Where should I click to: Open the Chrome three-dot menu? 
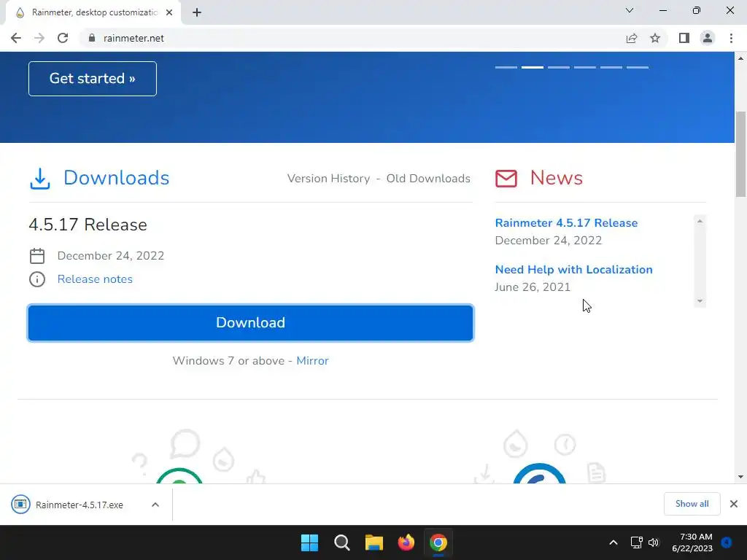[731, 38]
